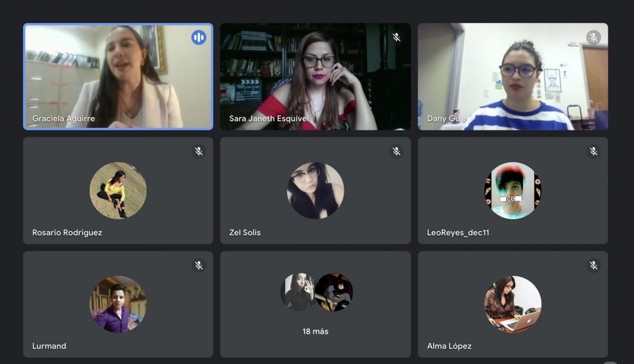Click the Graciela Aguirre name label
The width and height of the screenshot is (634, 364).
(63, 119)
